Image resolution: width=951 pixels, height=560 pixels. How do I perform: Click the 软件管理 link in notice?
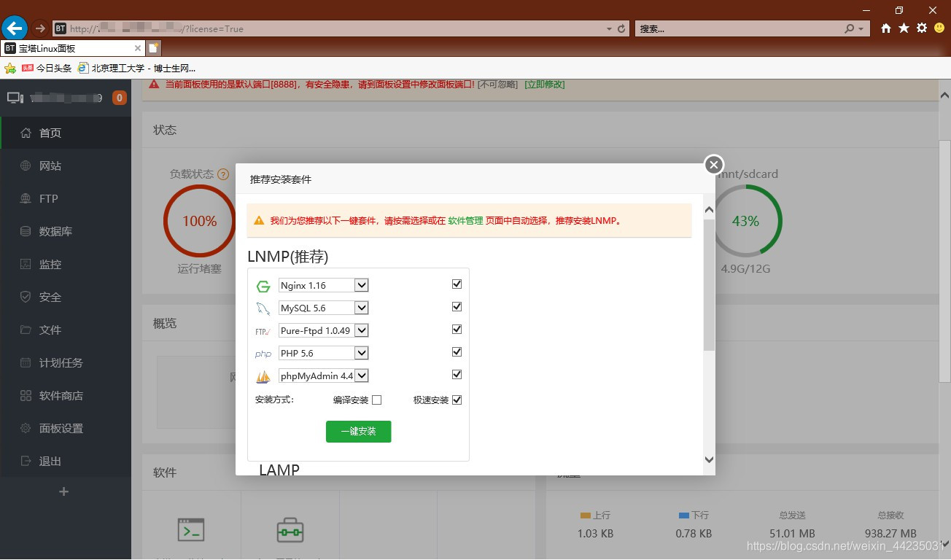(x=465, y=220)
